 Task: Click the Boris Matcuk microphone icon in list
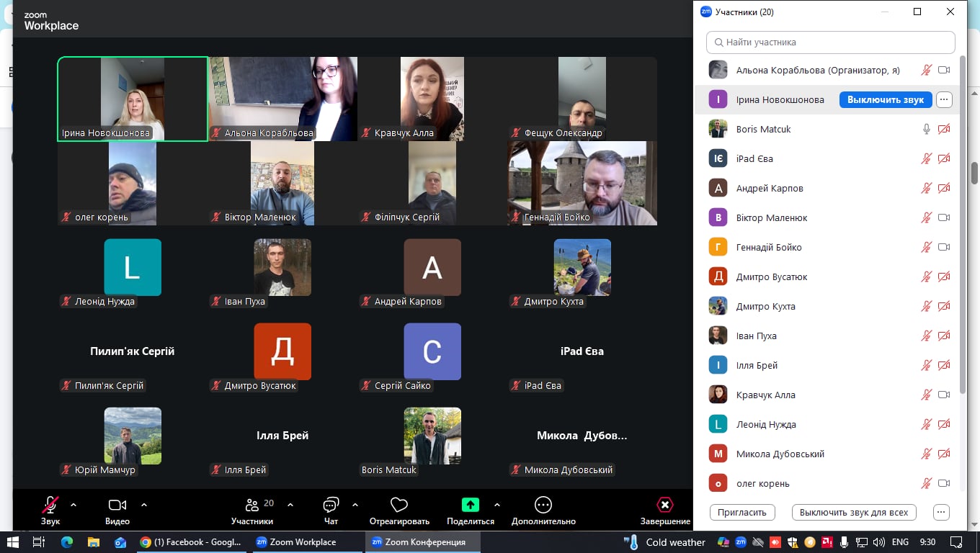coord(927,130)
